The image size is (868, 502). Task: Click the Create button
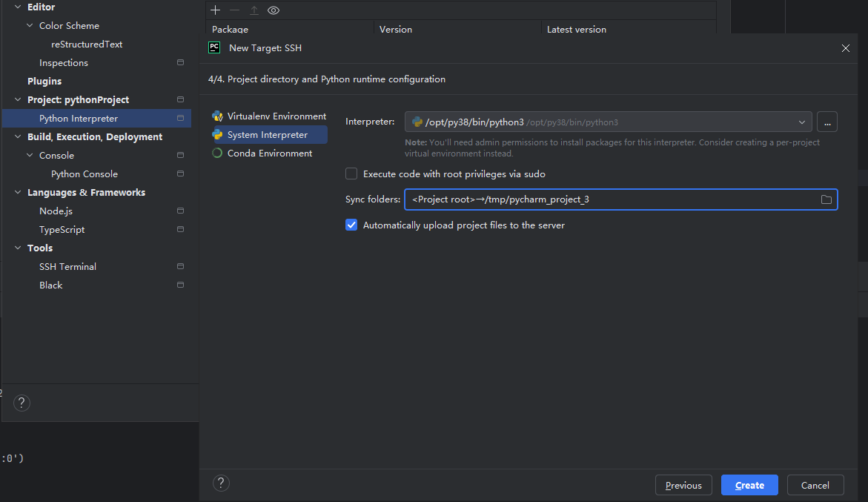pyautogui.click(x=749, y=486)
